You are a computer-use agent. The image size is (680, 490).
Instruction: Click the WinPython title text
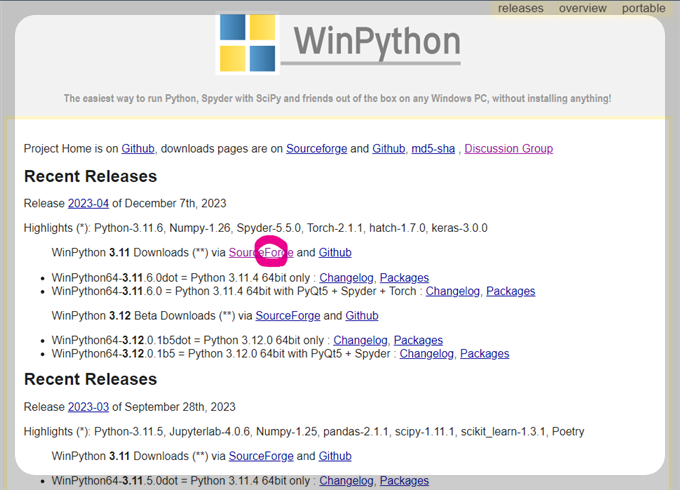[x=377, y=42]
